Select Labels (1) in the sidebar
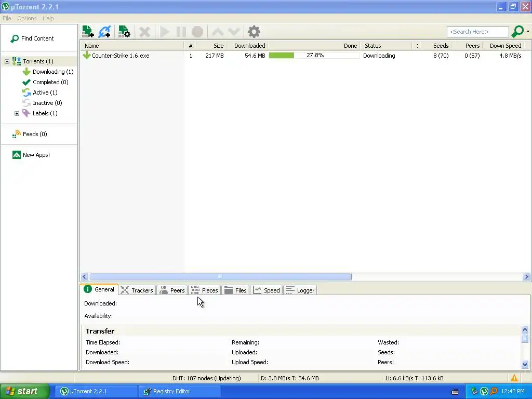The width and height of the screenshot is (532, 399). click(45, 113)
